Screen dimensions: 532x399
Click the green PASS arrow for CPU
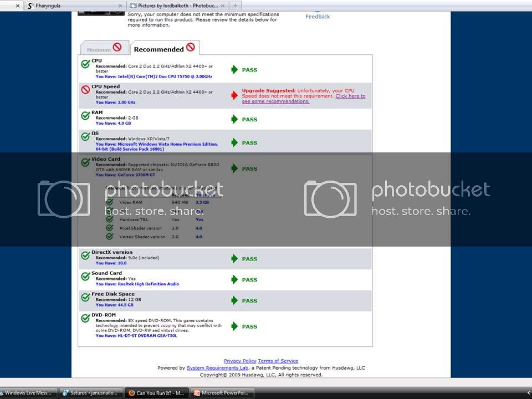[x=234, y=70]
